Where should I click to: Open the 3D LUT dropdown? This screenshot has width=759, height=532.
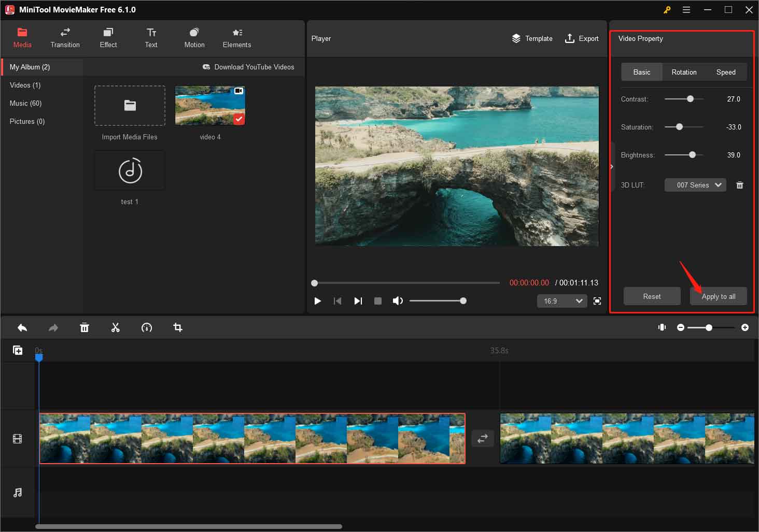[695, 185]
